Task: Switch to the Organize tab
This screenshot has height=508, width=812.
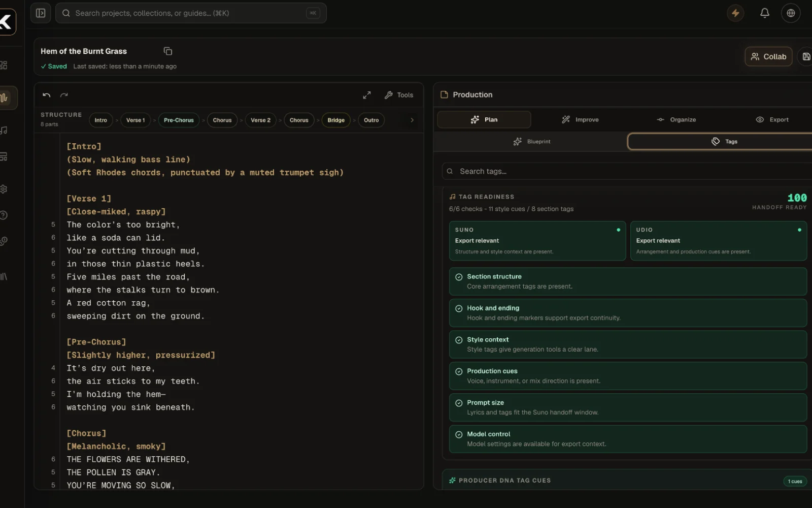Action: [676, 120]
